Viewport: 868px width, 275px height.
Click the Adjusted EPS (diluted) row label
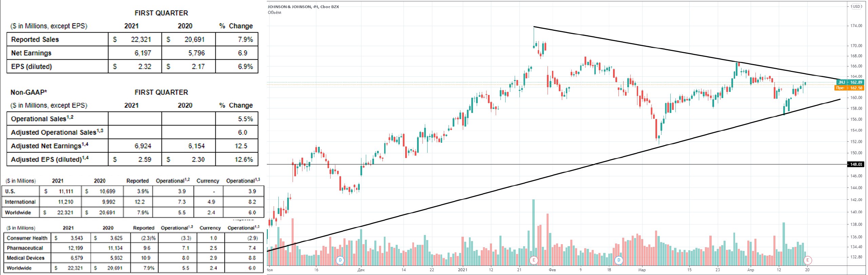50,159
